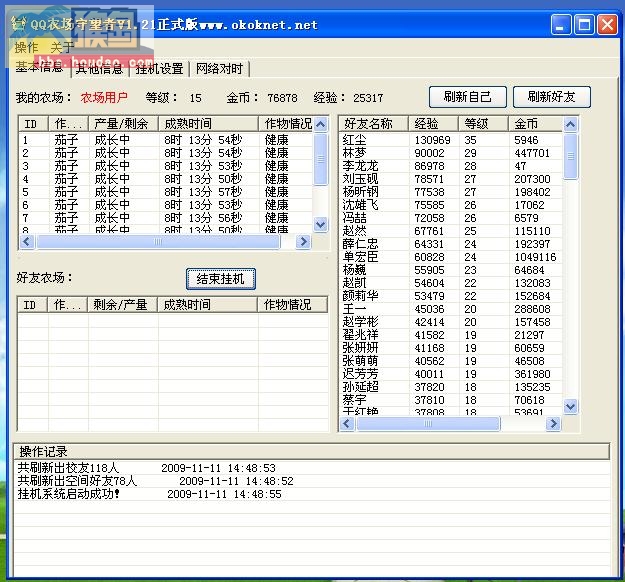The height and width of the screenshot is (582, 625).
Task: Click my farm list scroll right arrow
Action: point(303,241)
